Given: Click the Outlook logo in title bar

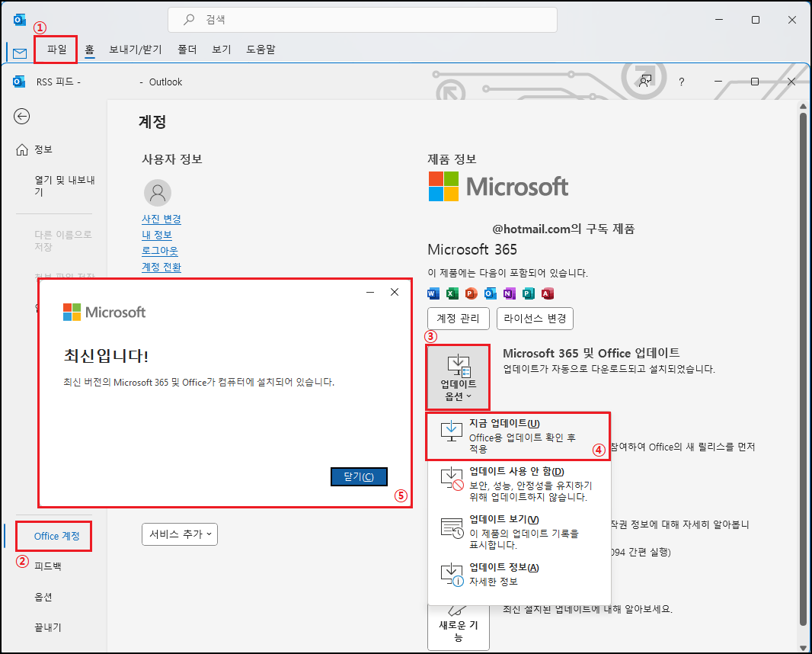Looking at the screenshot, I should (20, 20).
